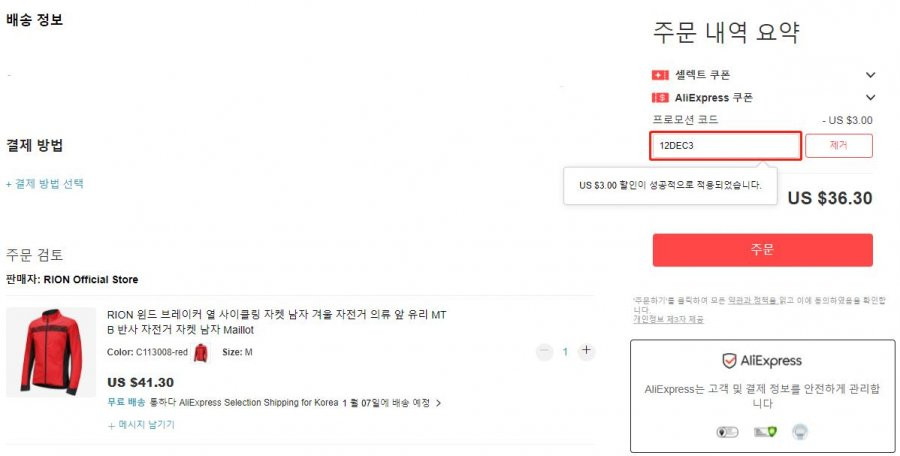900x456 pixels.
Task: Expand the 셀렉트 쿠폰 dropdown chevron
Action: point(870,75)
